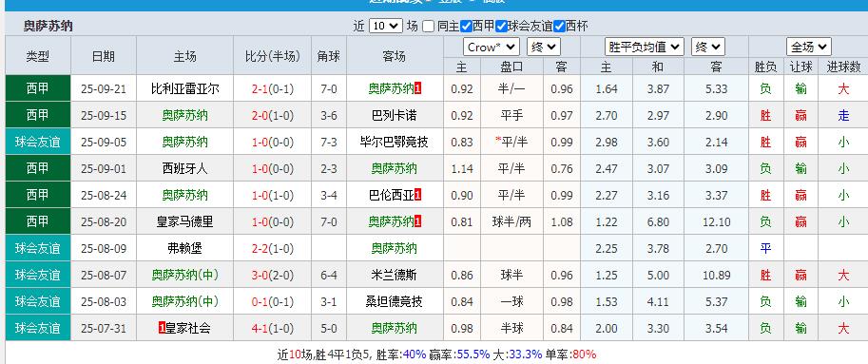Image resolution: width=868 pixels, height=364 pixels.
Task: Click the 赢率 55.5% summary value
Action: [473, 354]
